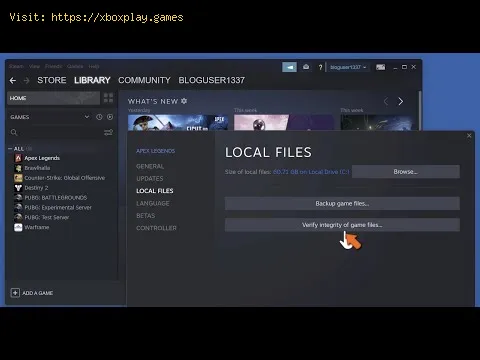Go to the Community tab
The image size is (480, 360).
144,80
